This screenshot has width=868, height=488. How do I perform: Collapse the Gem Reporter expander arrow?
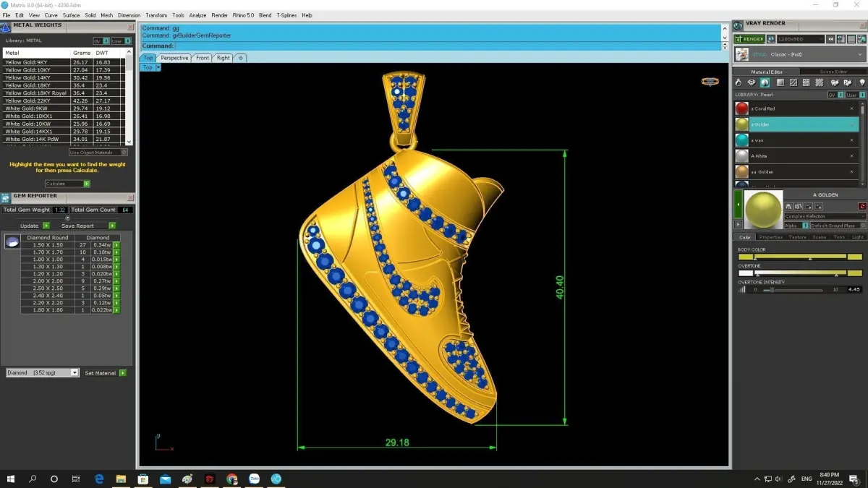click(67, 218)
